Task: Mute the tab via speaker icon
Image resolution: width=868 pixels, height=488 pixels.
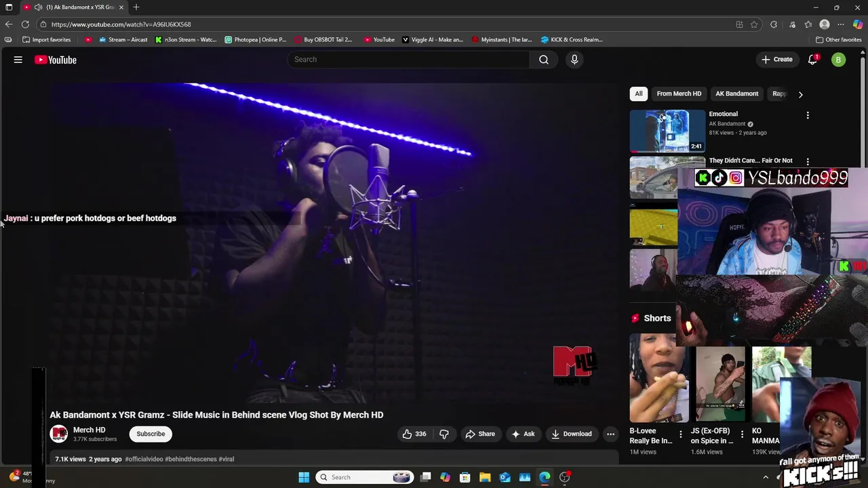Action: (38, 7)
